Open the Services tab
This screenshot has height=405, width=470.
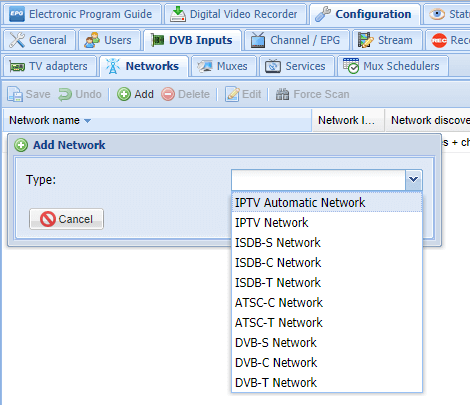tap(297, 66)
